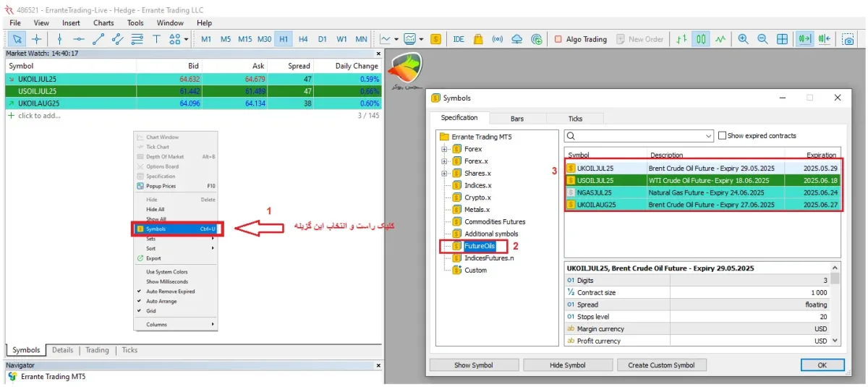Toggle chart shift from right edge
Image resolution: width=868 pixels, height=387 pixels.
pyautogui.click(x=824, y=39)
